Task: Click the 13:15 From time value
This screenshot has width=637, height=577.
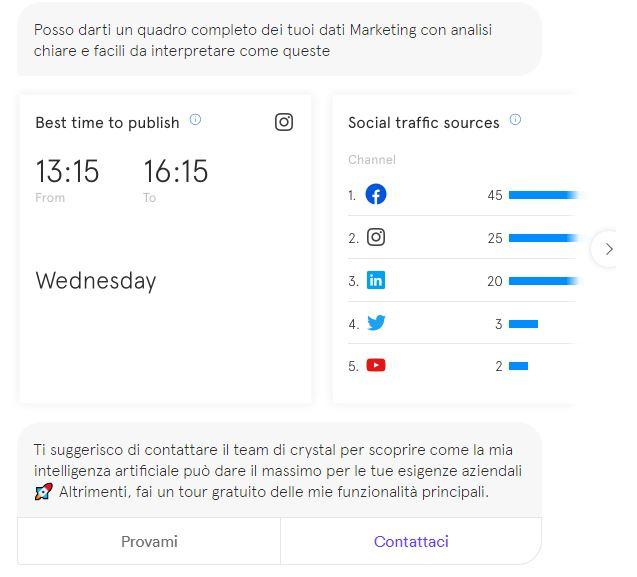Action: pyautogui.click(x=67, y=172)
